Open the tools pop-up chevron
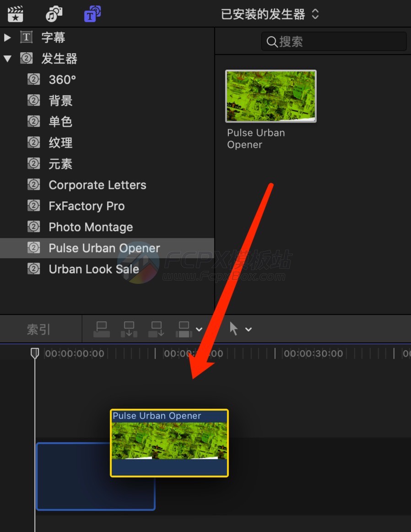The image size is (411, 532). [249, 330]
